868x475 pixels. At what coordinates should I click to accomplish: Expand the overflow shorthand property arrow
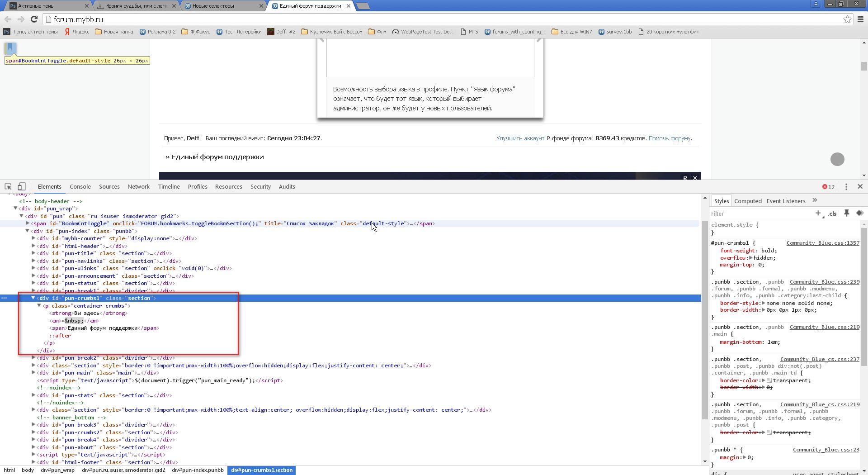751,257
